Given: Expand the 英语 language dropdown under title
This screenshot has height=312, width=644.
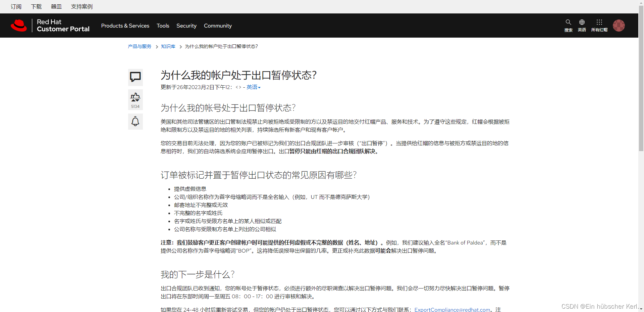Looking at the screenshot, I should coord(254,87).
